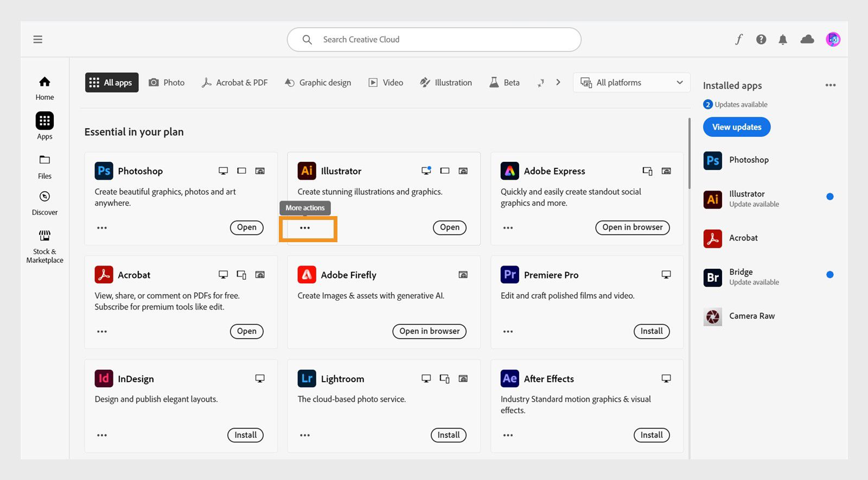This screenshot has height=480, width=868.
Task: Click Open in browser for Adobe Express
Action: (x=633, y=228)
